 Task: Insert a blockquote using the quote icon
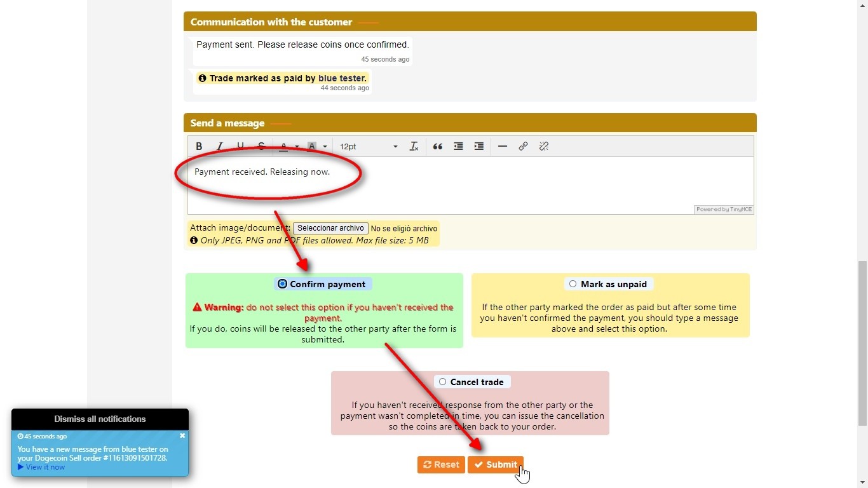click(438, 146)
